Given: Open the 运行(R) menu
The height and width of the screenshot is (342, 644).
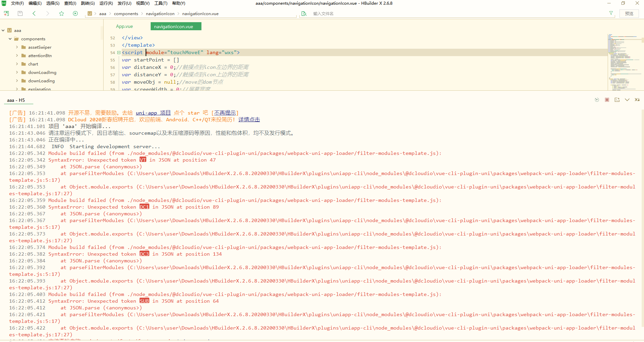Looking at the screenshot, I should pos(106,3).
